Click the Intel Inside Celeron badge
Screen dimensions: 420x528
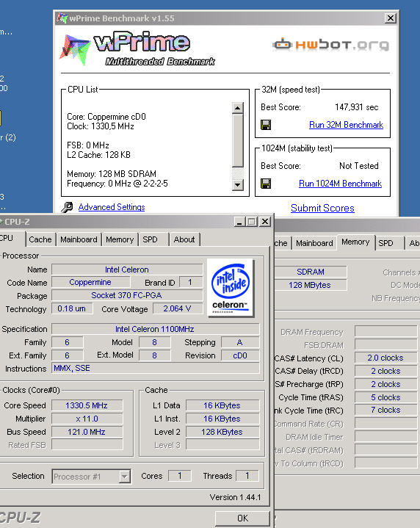click(231, 288)
